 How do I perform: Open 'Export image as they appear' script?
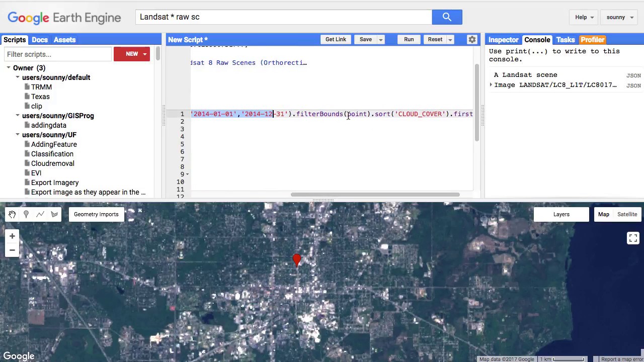(x=88, y=192)
